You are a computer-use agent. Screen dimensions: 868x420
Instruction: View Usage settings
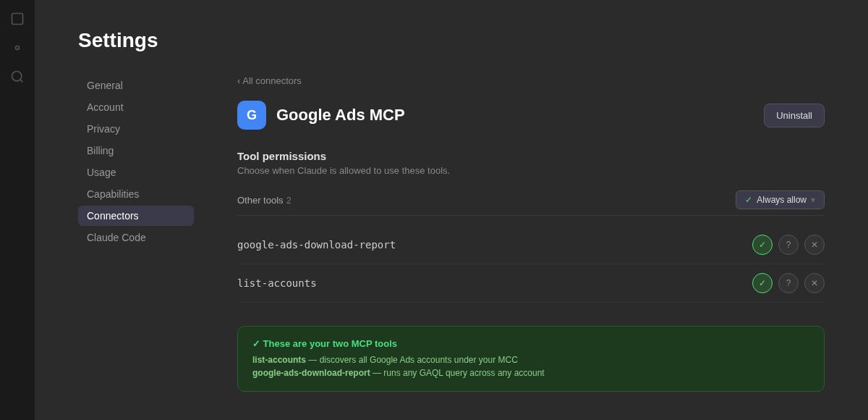coord(136,172)
